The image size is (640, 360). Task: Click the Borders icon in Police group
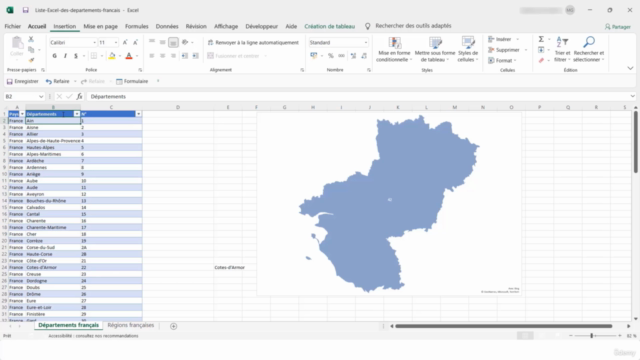click(x=94, y=56)
